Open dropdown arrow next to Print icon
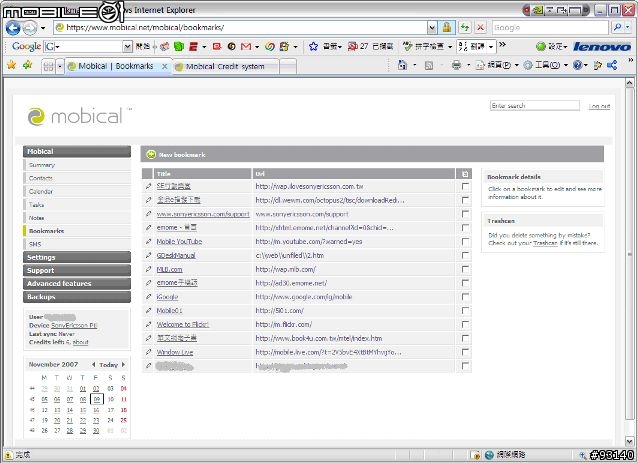Screen dimensions: 638x463 (x=468, y=65)
